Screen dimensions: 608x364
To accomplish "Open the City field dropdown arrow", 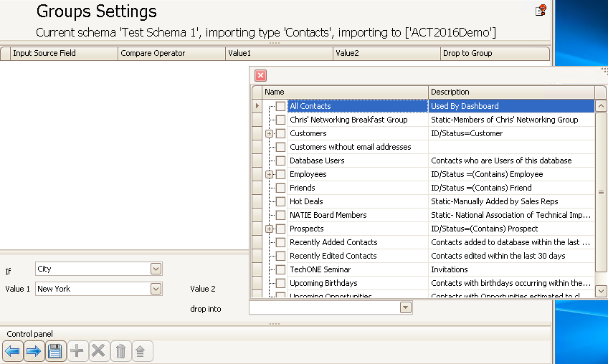I will coord(156,269).
